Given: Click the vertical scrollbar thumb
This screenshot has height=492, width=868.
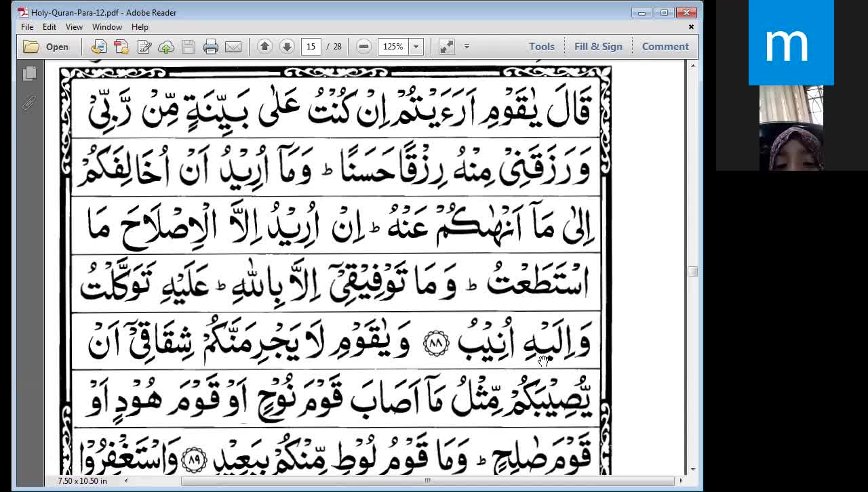Looking at the screenshot, I should tap(692, 271).
